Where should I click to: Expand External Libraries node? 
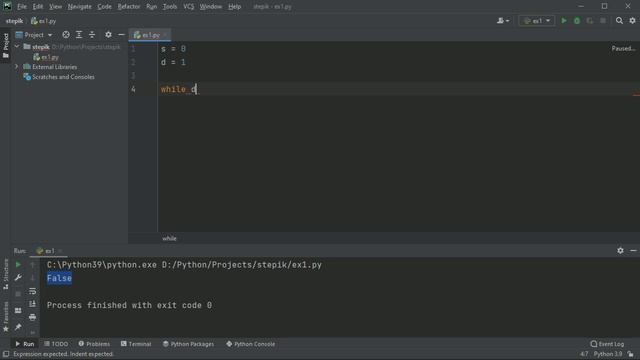pyautogui.click(x=17, y=66)
